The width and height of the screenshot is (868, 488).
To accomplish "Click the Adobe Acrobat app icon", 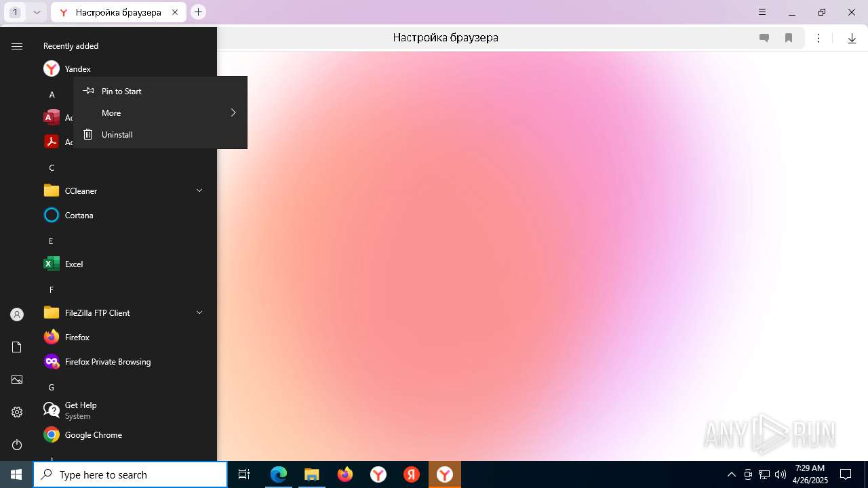I will (52, 142).
